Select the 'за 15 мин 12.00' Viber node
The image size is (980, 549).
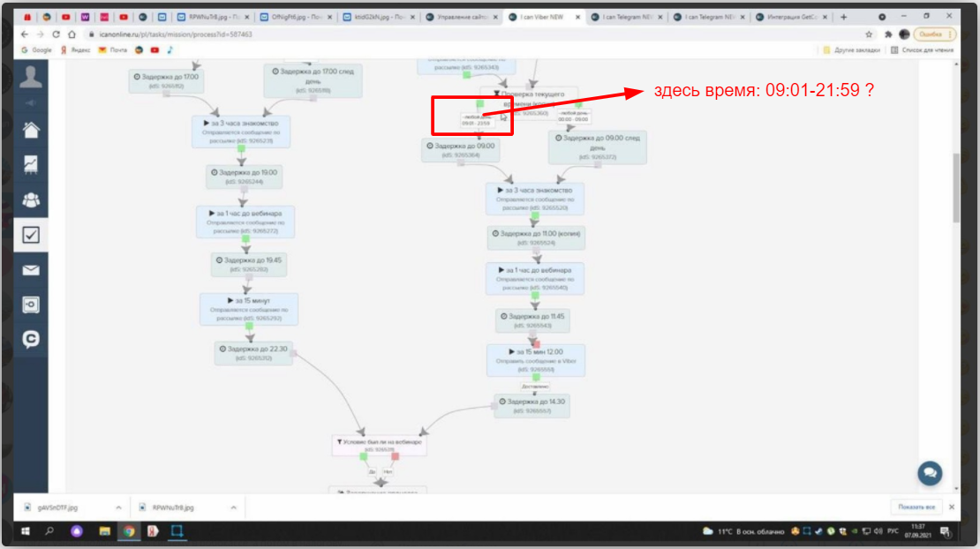coord(536,360)
